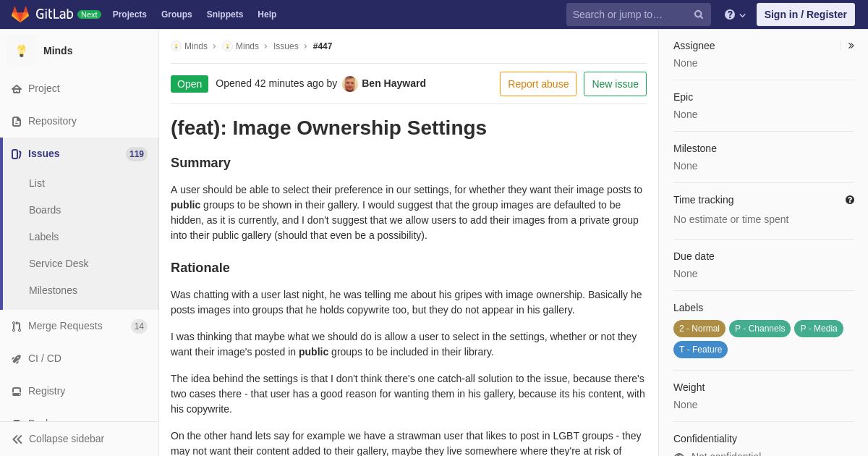868x456 pixels.
Task: Click the Registry icon
Action: [17, 392]
